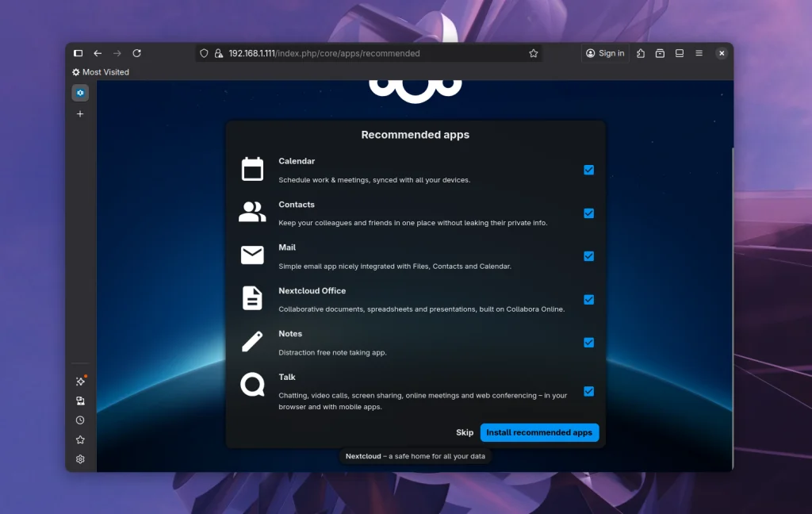Uncheck the Nextcloud Office checkbox
This screenshot has width=812, height=514.
coord(588,300)
